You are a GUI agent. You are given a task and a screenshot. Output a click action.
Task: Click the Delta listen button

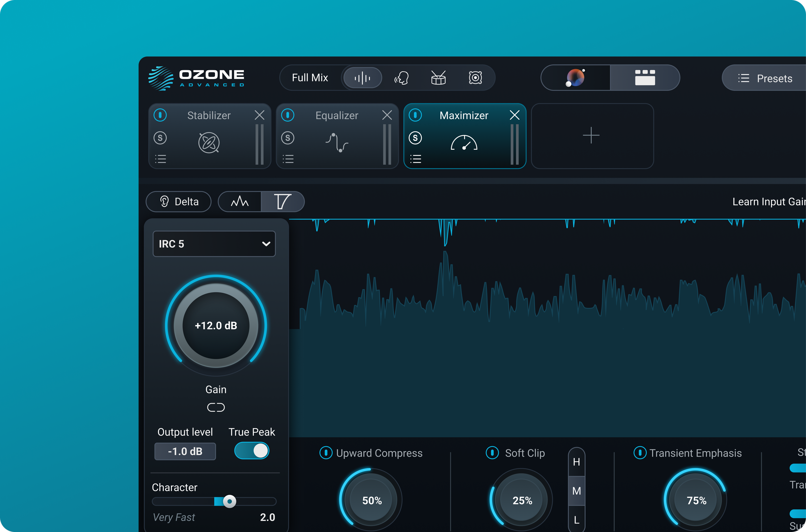coord(179,201)
